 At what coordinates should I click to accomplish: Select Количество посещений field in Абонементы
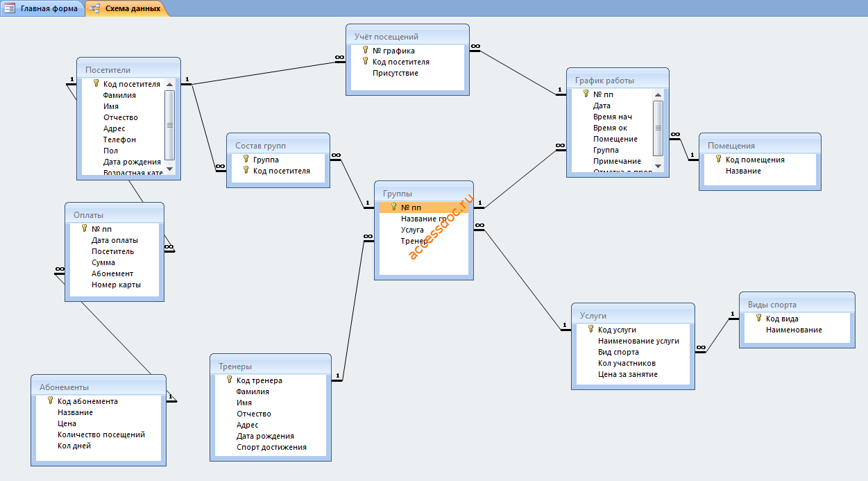point(101,434)
